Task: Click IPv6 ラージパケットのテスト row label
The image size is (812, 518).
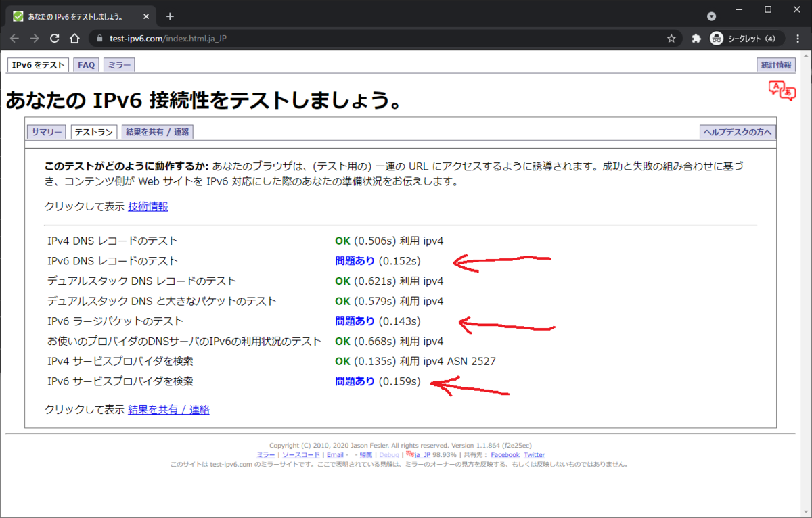Action: (x=115, y=321)
